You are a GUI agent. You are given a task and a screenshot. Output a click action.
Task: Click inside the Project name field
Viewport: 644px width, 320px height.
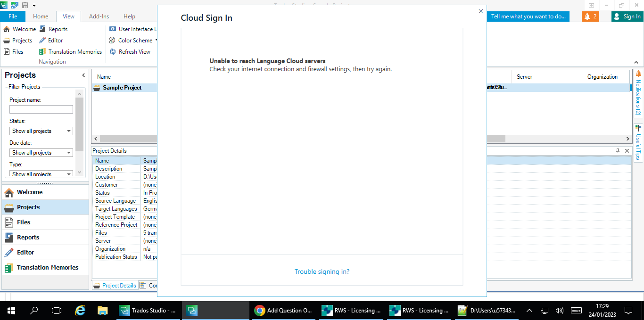[41, 109]
